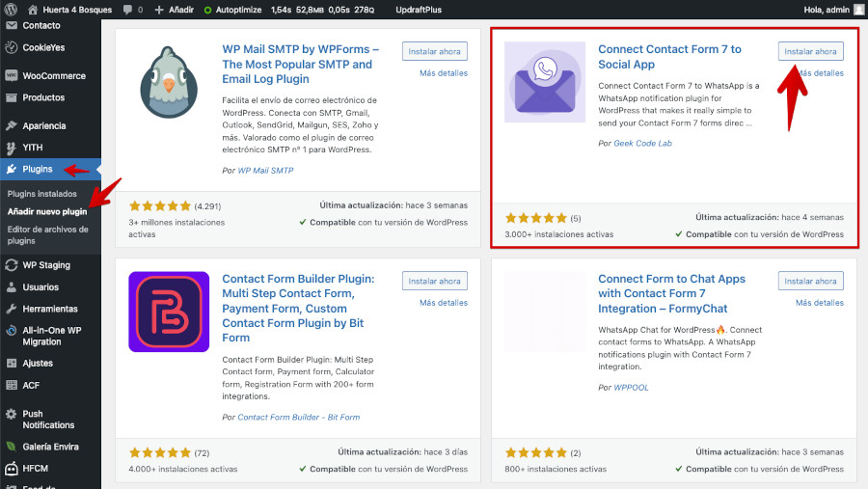Open Connect Contact Form 7 to Social App title
Image resolution: width=868 pixels, height=489 pixels.
[669, 57]
